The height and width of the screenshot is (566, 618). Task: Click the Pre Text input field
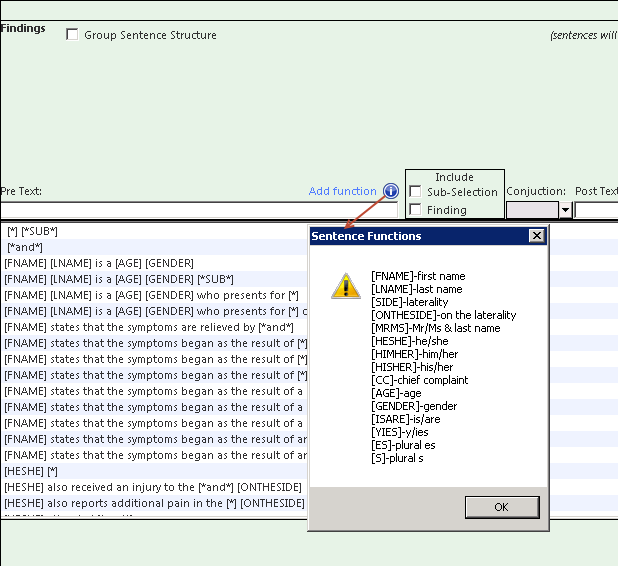199,210
